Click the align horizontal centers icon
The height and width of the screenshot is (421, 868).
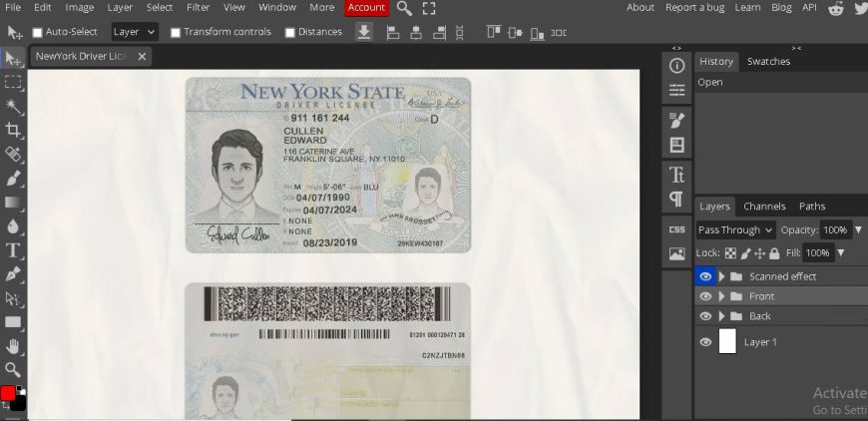click(x=416, y=33)
